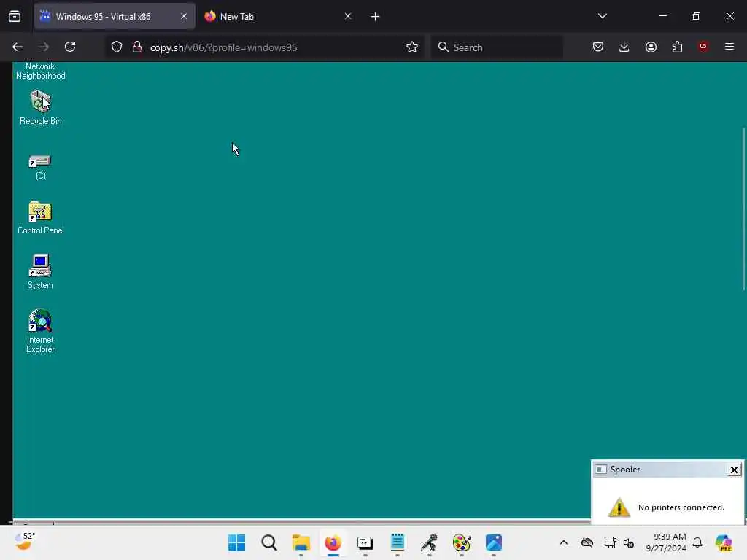Open the window-shaped taskbar app after Firefox
The width and height of the screenshot is (747, 560).
tap(365, 542)
